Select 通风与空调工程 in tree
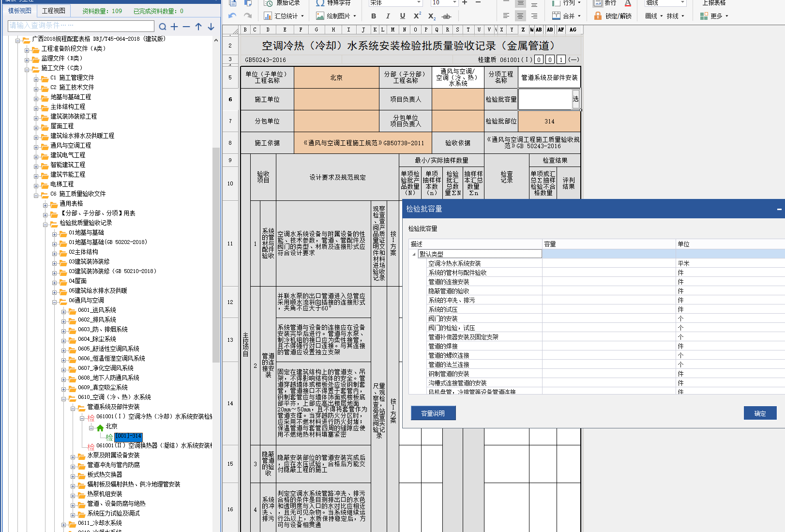 tap(71, 145)
